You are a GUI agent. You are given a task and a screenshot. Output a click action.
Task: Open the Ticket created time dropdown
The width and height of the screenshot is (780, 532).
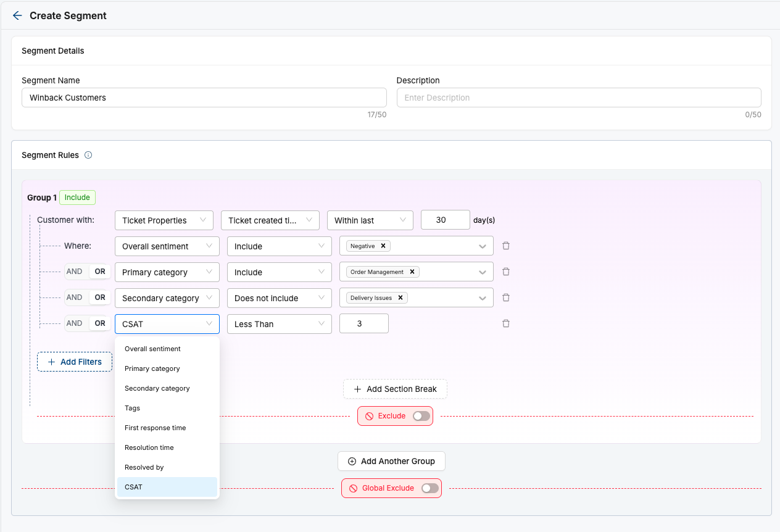pos(270,220)
